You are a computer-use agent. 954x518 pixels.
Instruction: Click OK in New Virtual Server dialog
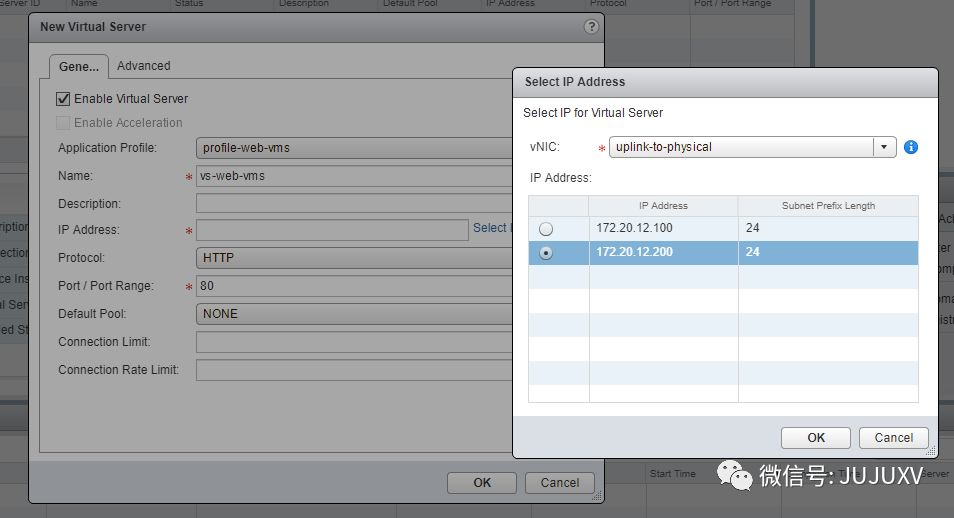(x=482, y=483)
